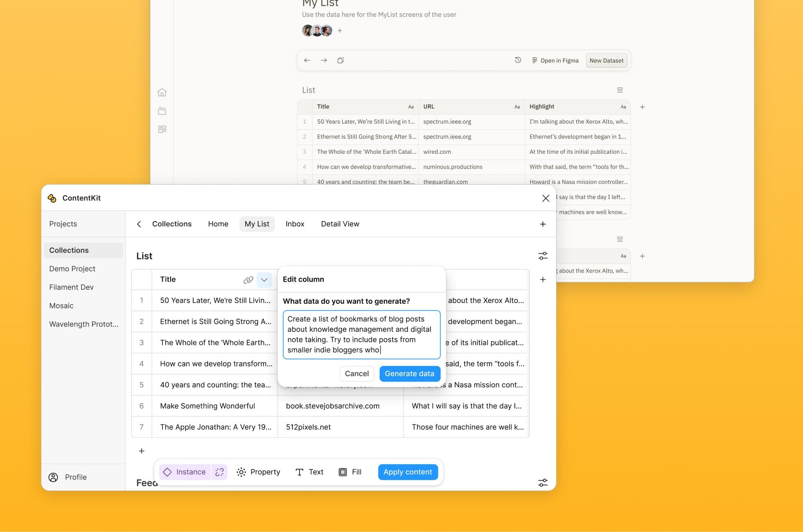The image size is (803, 532).
Task: Collapse back with the chevron beside Collections
Action: click(x=139, y=224)
